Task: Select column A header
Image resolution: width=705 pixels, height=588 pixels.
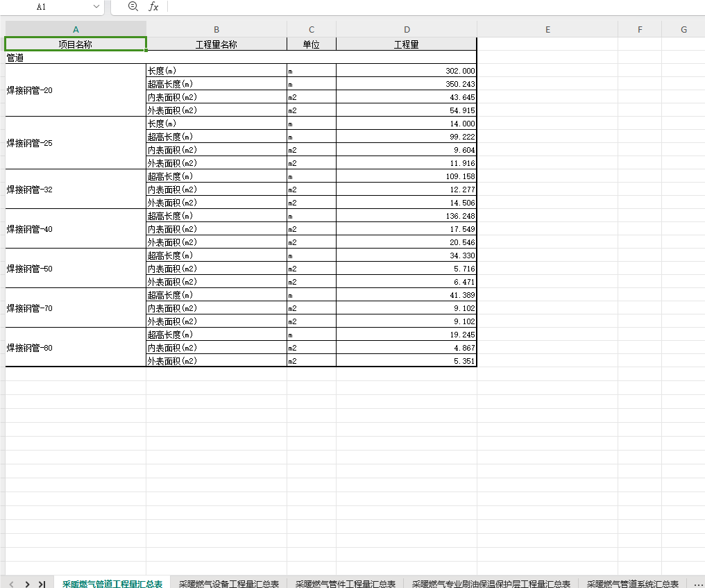Action: click(x=76, y=30)
